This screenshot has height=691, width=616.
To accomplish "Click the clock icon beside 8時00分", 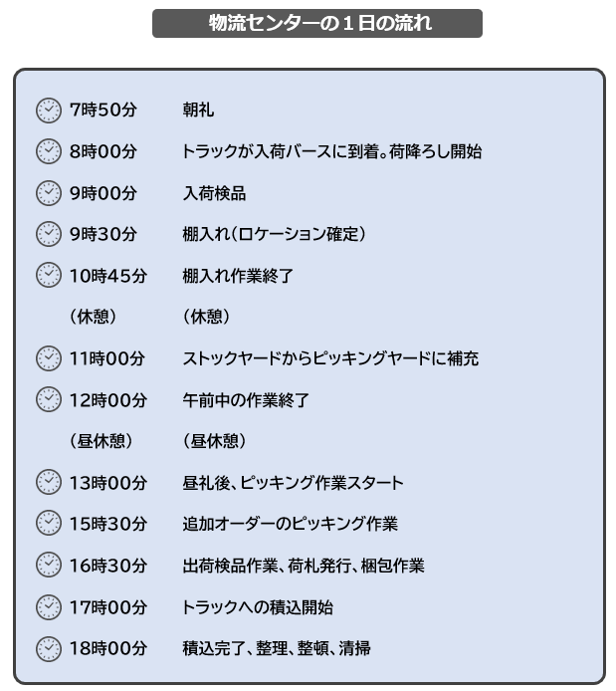I will pos(49,151).
